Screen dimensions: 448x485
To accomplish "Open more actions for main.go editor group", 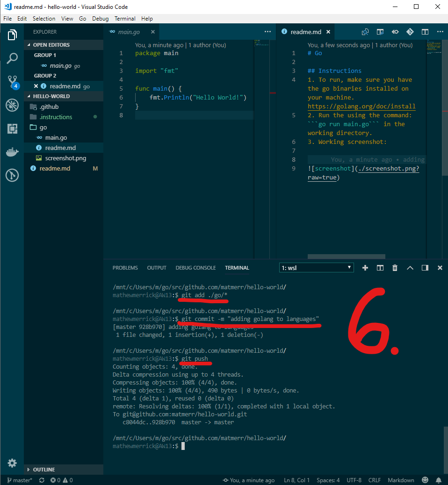I will click(x=267, y=32).
